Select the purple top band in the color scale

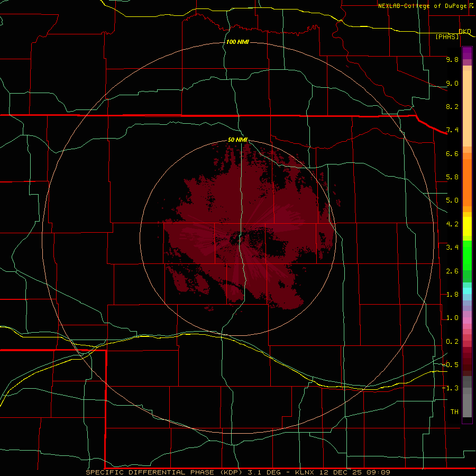click(x=467, y=53)
